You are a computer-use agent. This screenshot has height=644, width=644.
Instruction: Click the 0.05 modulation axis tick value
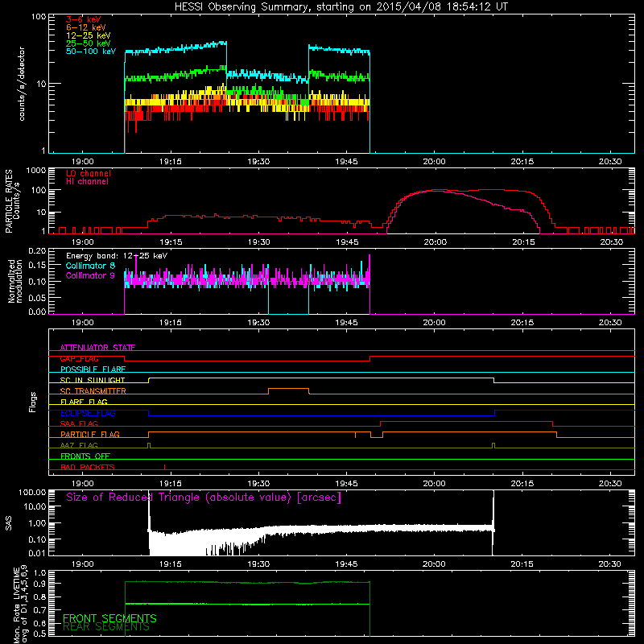(37, 297)
